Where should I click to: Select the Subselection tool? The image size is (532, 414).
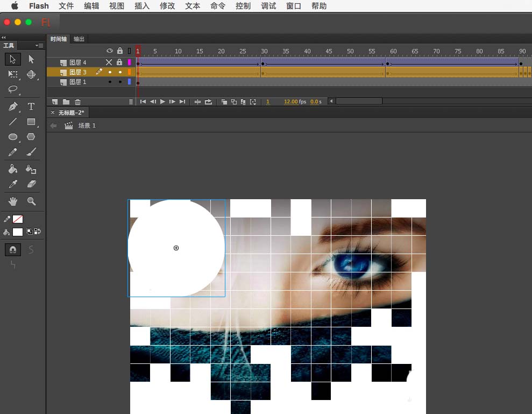click(x=31, y=59)
